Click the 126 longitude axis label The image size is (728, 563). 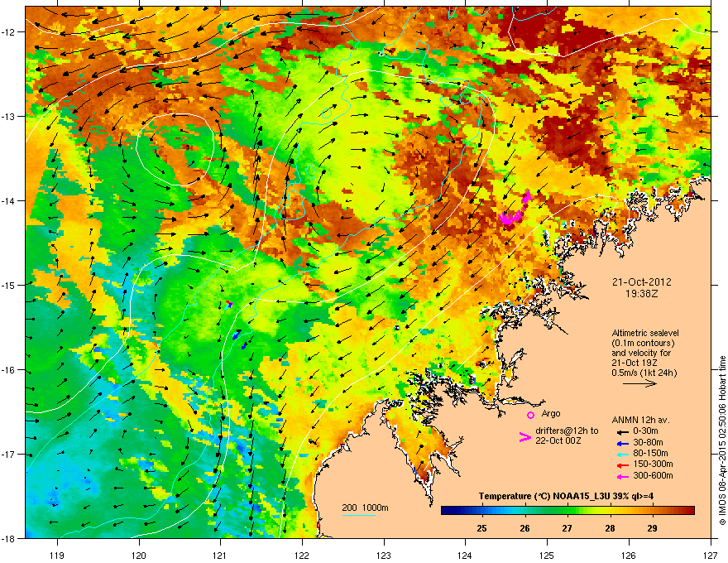coord(629,555)
